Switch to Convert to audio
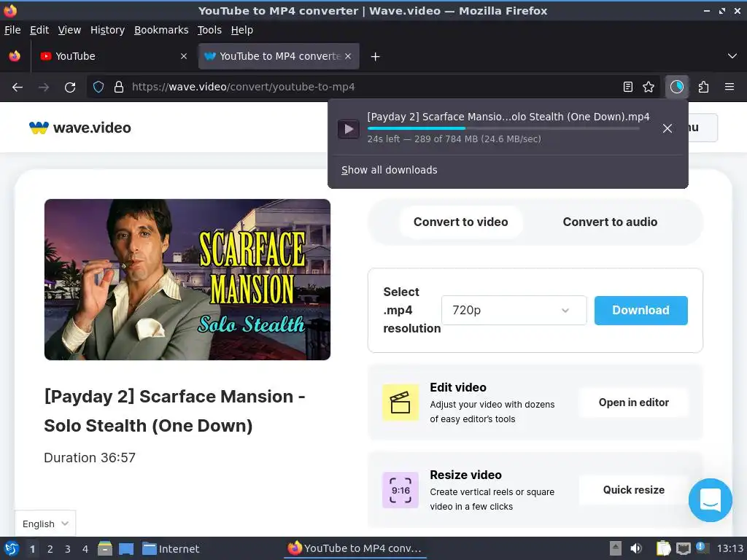747x560 pixels. pos(610,222)
